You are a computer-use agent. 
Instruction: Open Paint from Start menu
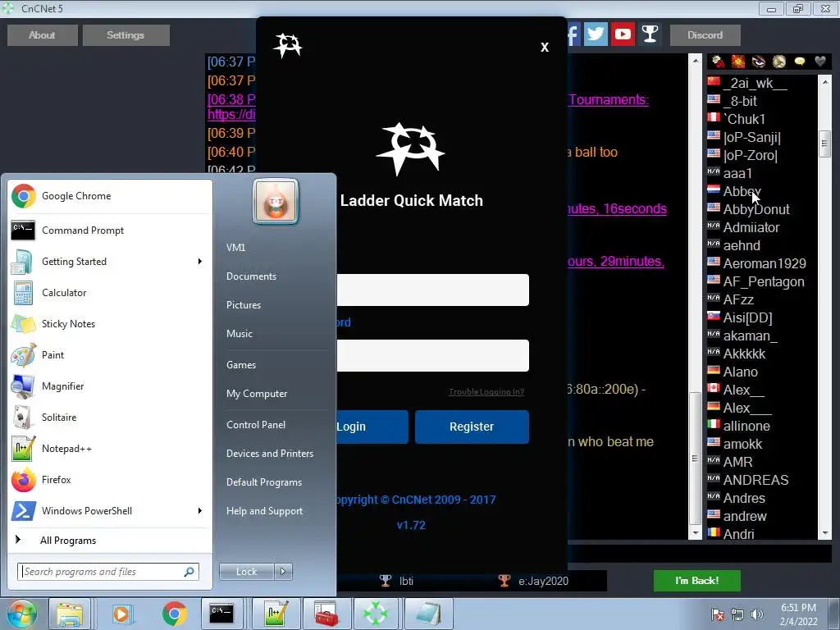(x=110, y=354)
